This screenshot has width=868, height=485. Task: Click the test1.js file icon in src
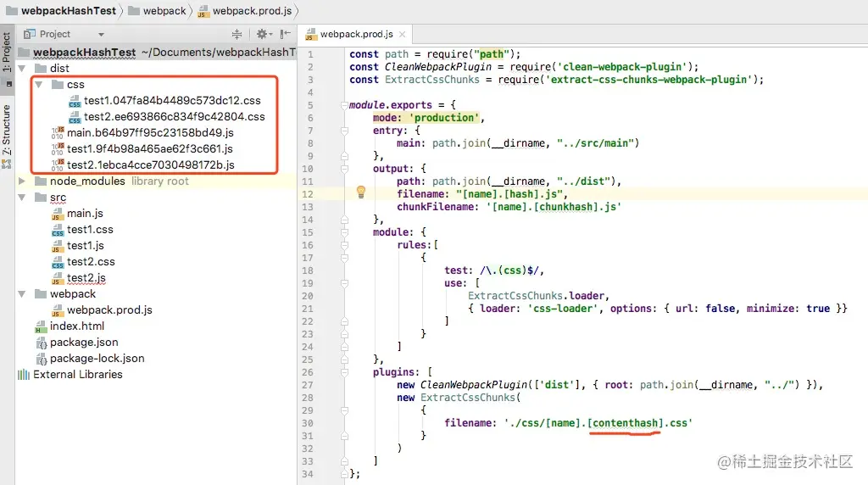[x=58, y=246]
